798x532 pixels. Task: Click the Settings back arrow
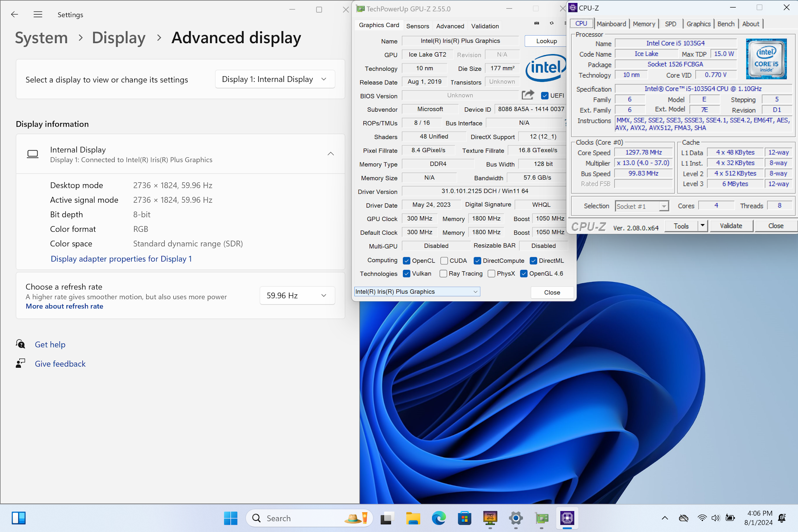pyautogui.click(x=15, y=15)
